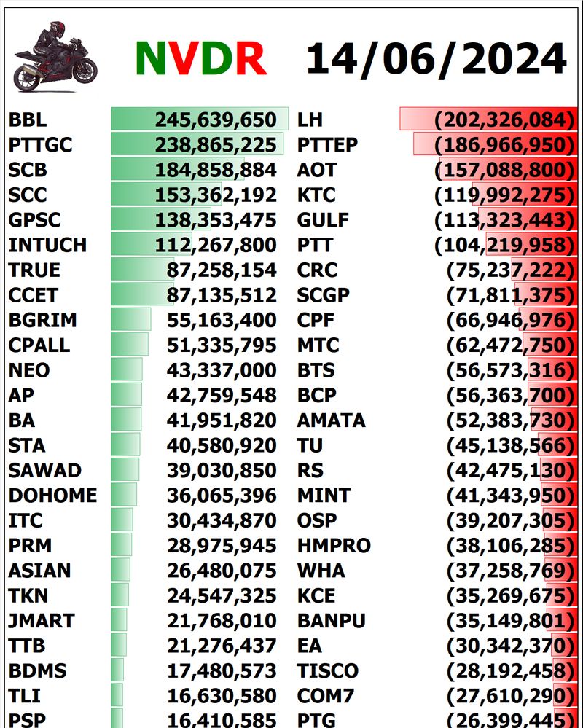The width and height of the screenshot is (583, 728).
Task: Click the BANPU stock label
Action: pyautogui.click(x=332, y=621)
